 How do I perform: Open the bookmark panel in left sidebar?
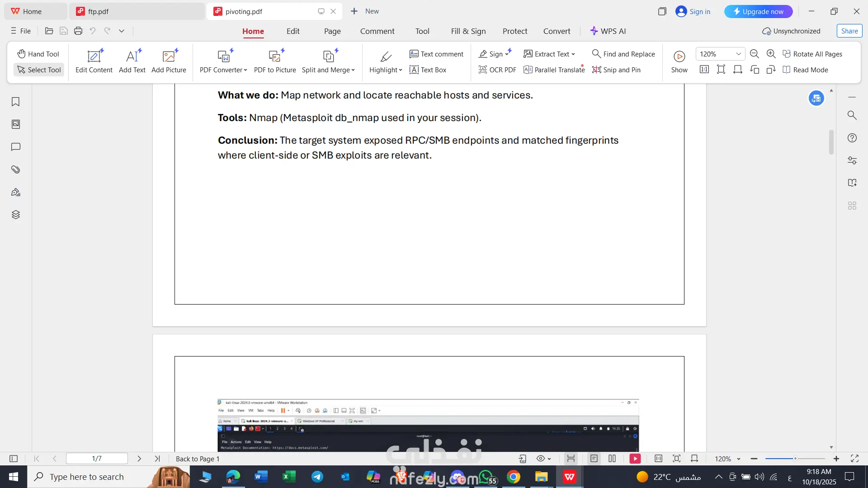tap(15, 102)
